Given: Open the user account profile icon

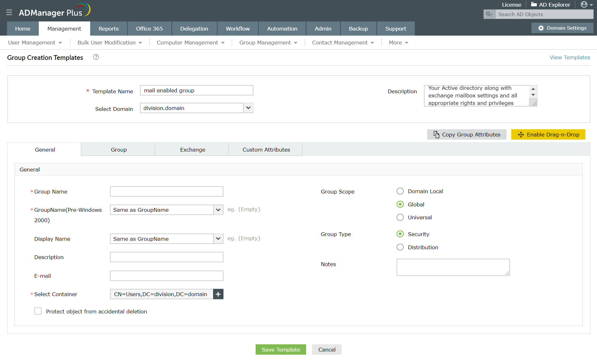Looking at the screenshot, I should pos(584,4).
